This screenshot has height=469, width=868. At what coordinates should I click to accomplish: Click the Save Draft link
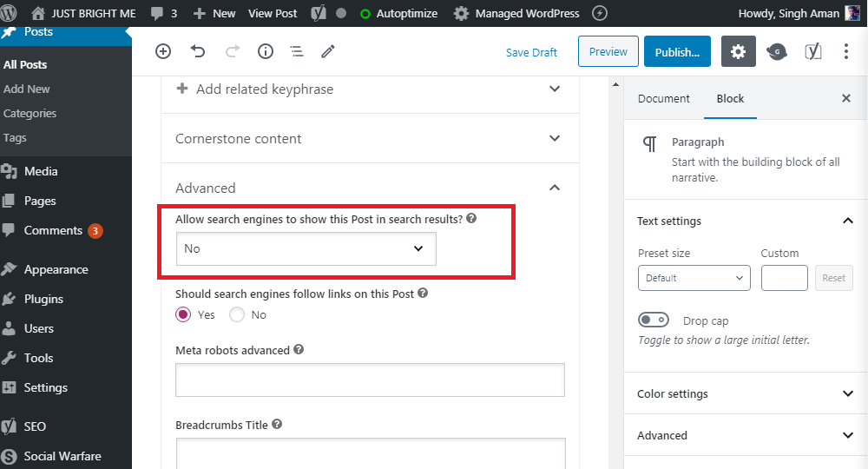(531, 53)
